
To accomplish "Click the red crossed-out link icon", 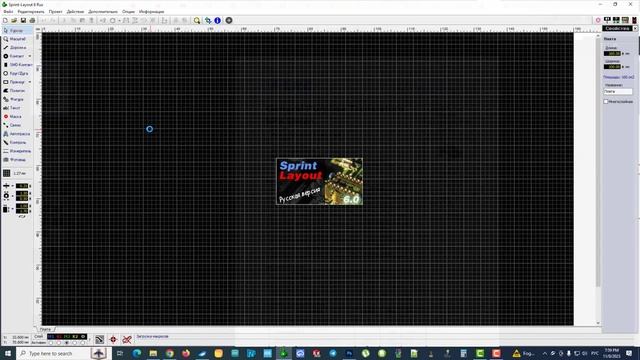I will 127,340.
